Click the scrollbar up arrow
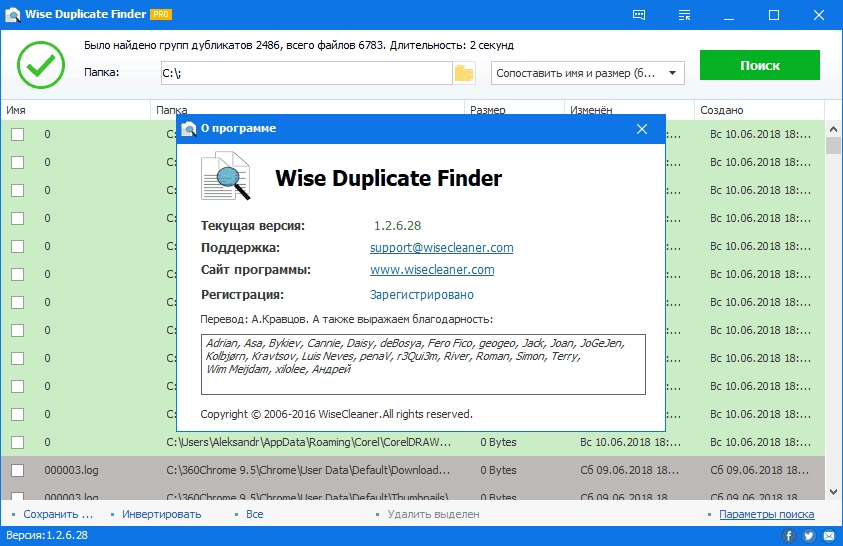 tap(833, 129)
